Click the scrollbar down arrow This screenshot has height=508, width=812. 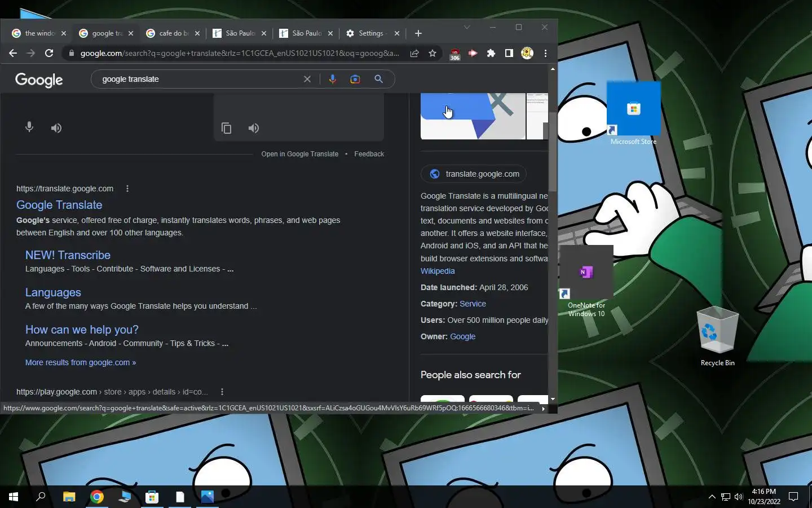[553, 399]
